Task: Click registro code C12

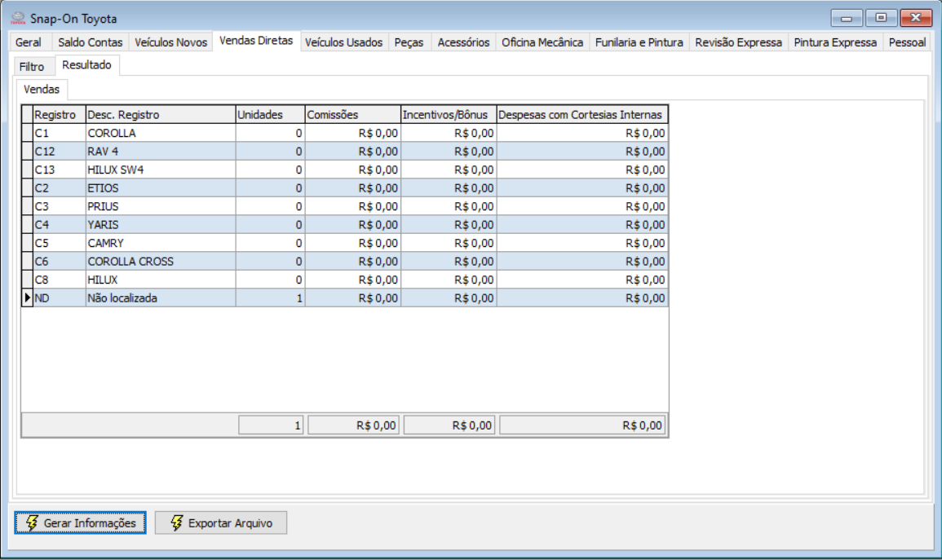Action: [59, 152]
